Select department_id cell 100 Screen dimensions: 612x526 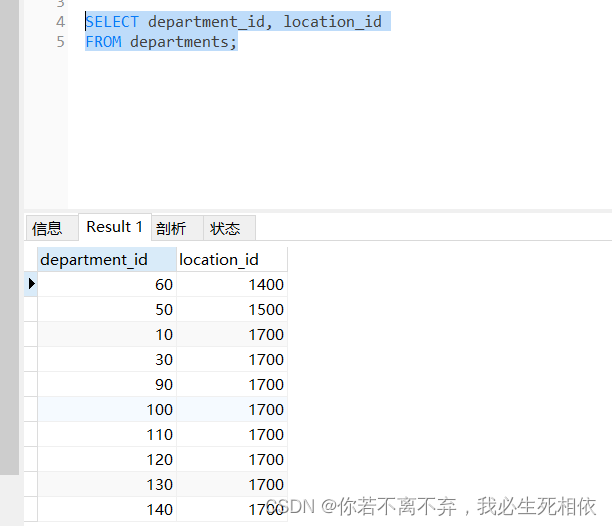(x=107, y=409)
